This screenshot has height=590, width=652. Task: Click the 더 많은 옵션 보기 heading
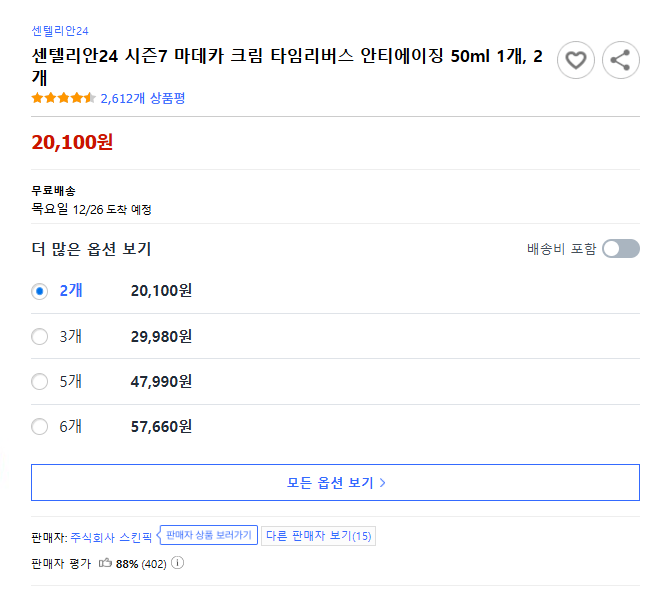click(91, 249)
